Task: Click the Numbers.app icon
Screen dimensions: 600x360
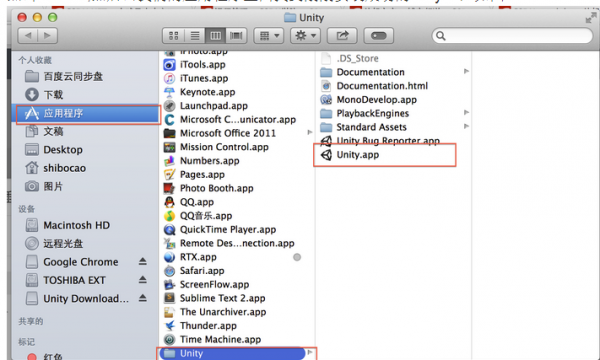Action: click(169, 161)
